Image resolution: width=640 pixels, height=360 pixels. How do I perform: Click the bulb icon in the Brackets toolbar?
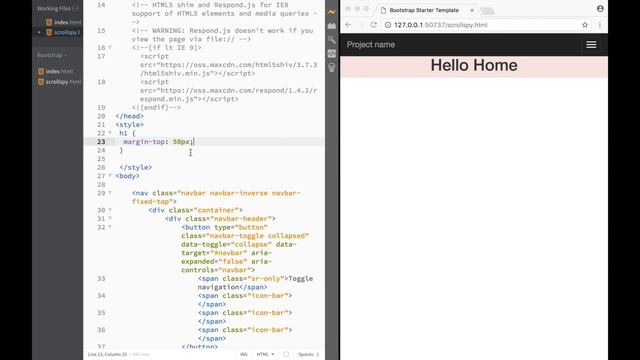tap(332, 68)
